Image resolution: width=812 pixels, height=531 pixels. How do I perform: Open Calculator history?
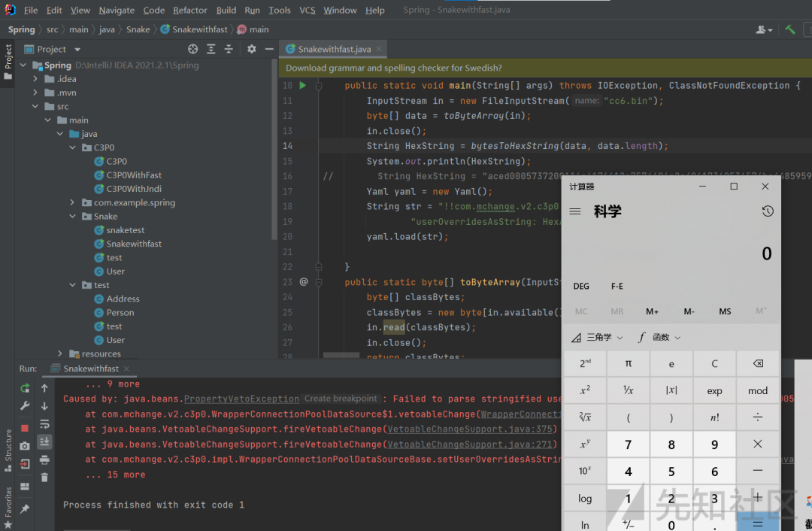(x=768, y=211)
